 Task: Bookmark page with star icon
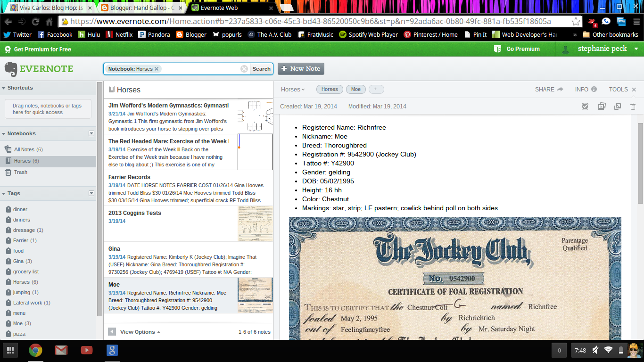(576, 22)
